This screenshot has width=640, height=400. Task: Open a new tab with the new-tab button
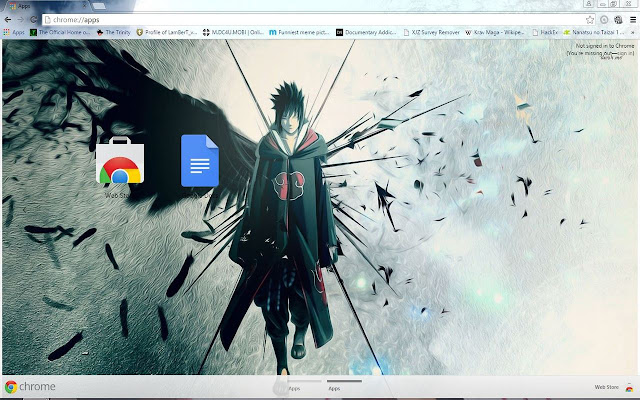pos(99,6)
